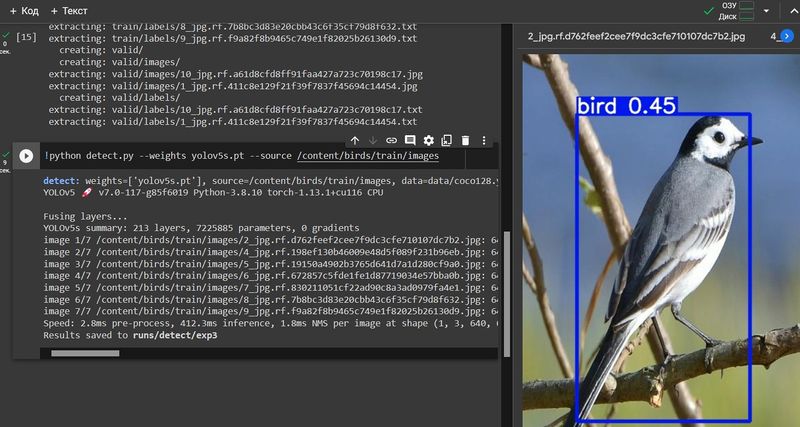Move cell up with the up arrow
The image size is (800, 427).
click(x=354, y=141)
